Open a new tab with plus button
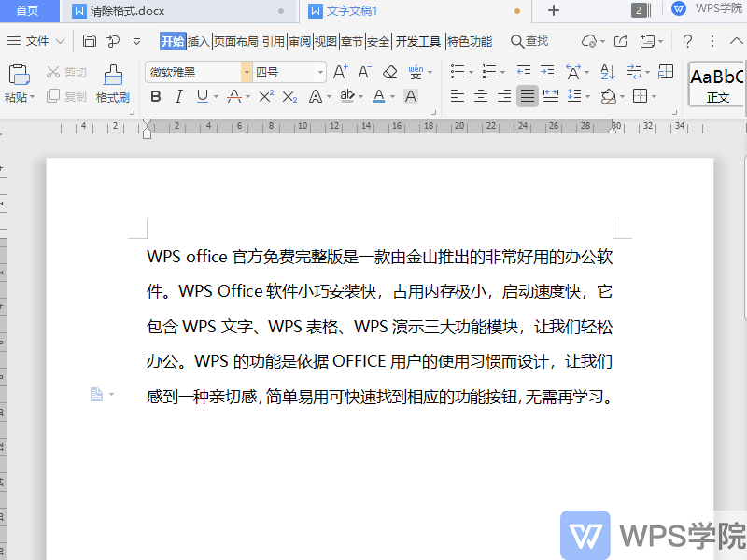The height and width of the screenshot is (560, 747). 553,10
